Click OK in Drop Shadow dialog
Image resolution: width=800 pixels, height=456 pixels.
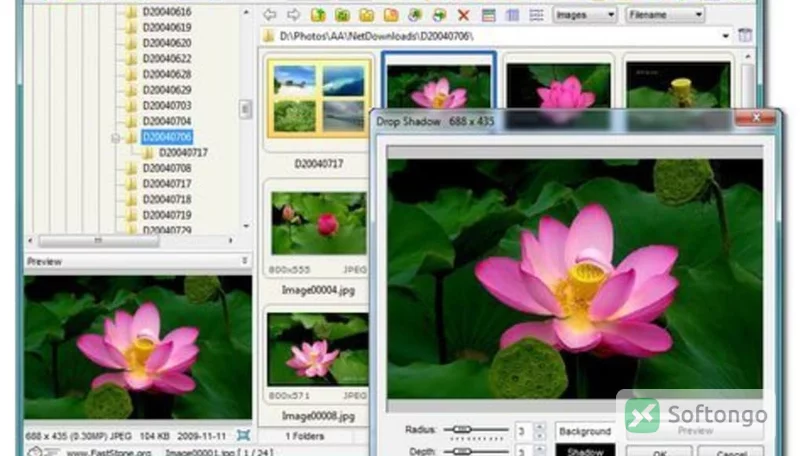click(659, 451)
